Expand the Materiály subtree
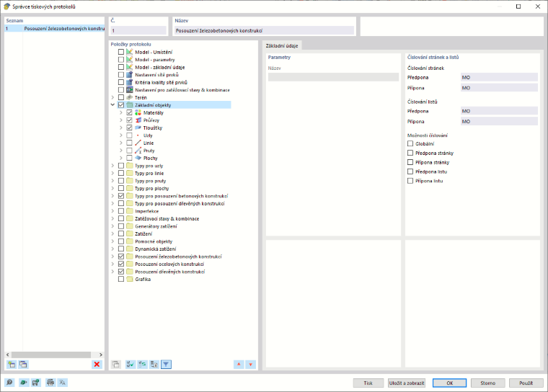The image size is (548, 392). click(121, 112)
